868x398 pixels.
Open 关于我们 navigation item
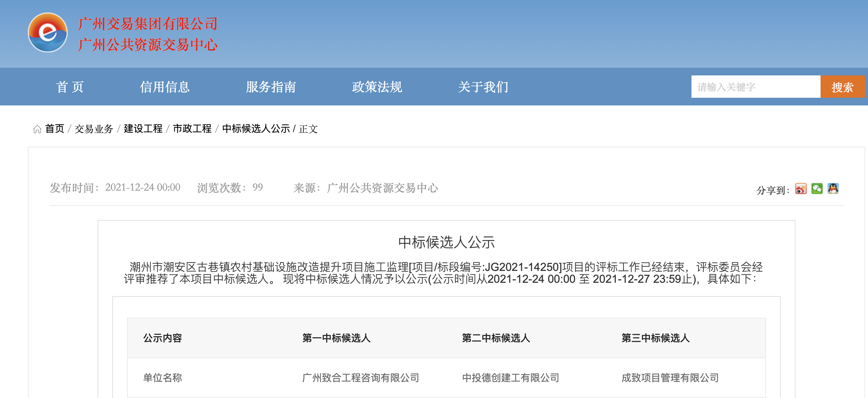[483, 87]
